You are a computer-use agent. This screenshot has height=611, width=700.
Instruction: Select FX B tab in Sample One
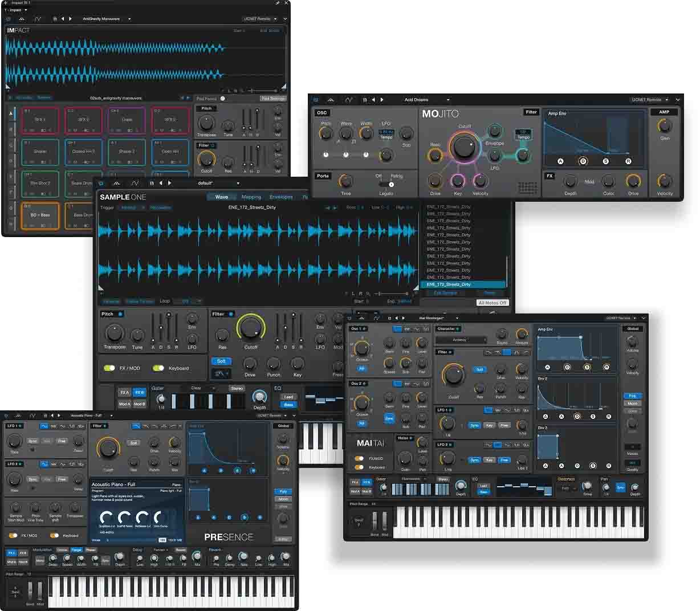140,392
